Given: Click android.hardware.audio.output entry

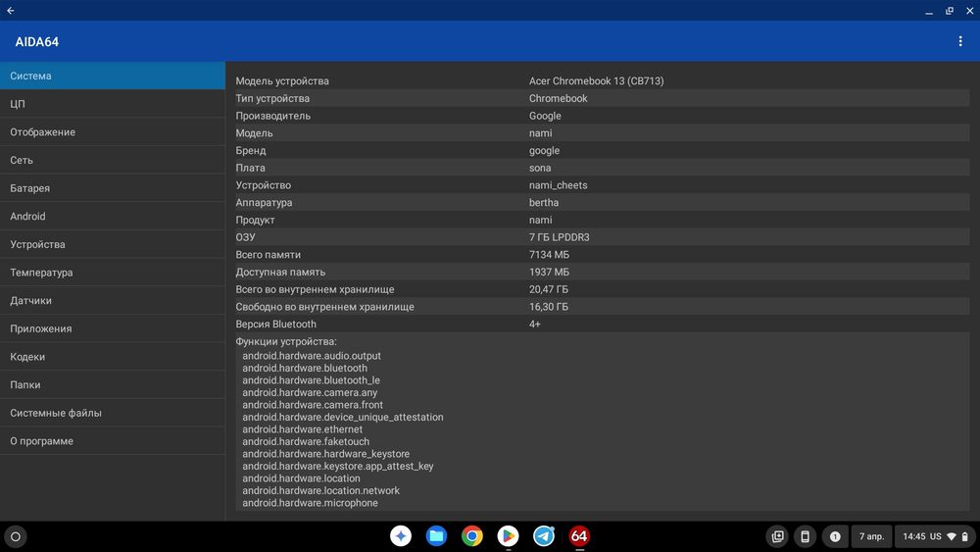Looking at the screenshot, I should [312, 356].
